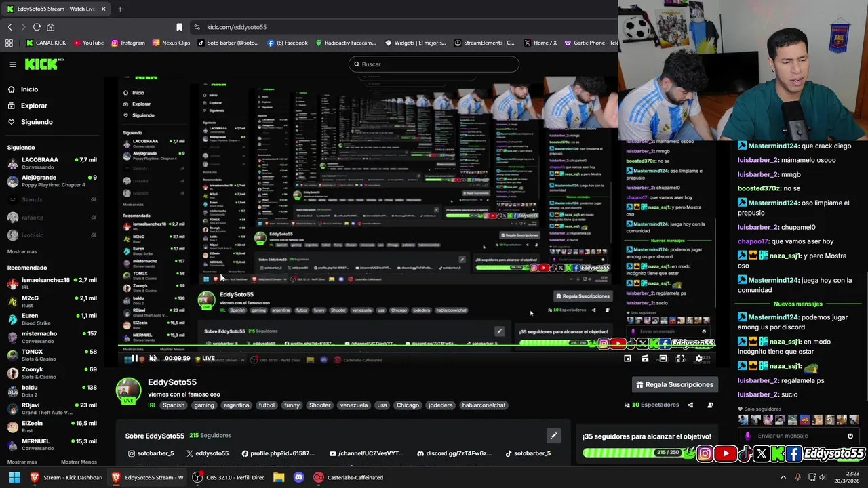The image size is (868, 488).
Task: Click the Buscar search field
Action: [x=434, y=64]
